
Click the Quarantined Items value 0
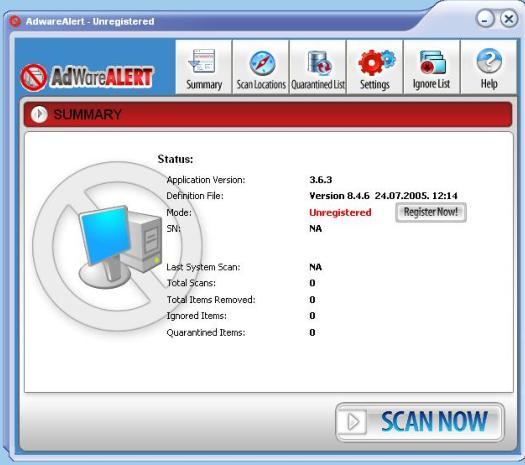312,333
